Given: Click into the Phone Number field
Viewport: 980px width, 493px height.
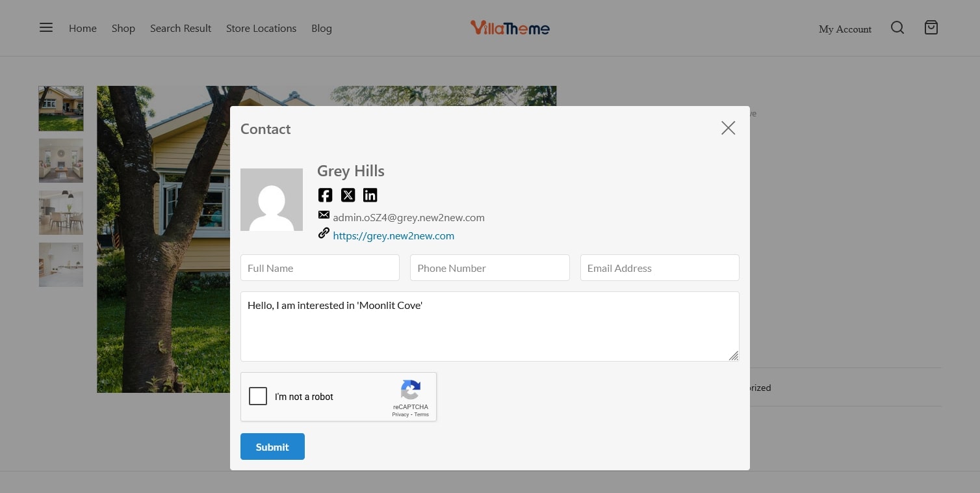Looking at the screenshot, I should click(x=489, y=268).
